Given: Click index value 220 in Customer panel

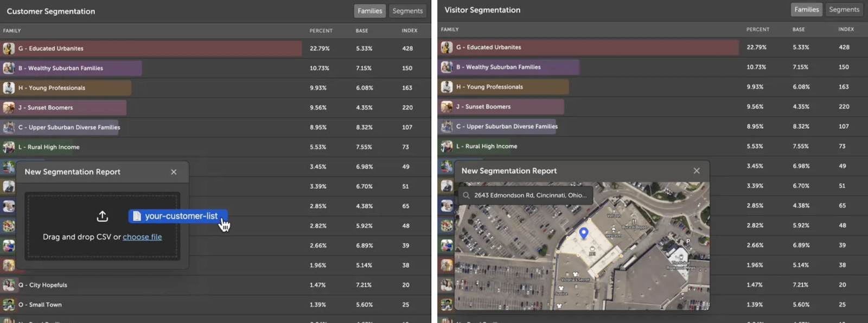Looking at the screenshot, I should 407,107.
